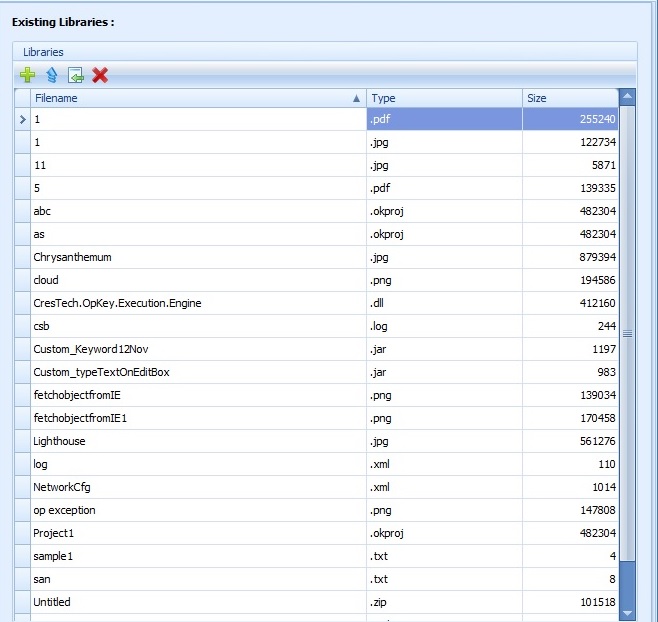Click size value 244
658x622 pixels.
pos(607,326)
